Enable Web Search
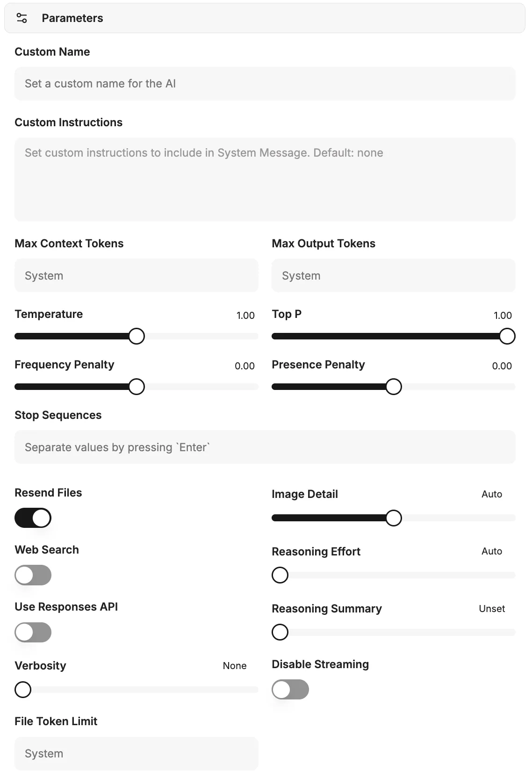532x778 pixels. tap(32, 575)
